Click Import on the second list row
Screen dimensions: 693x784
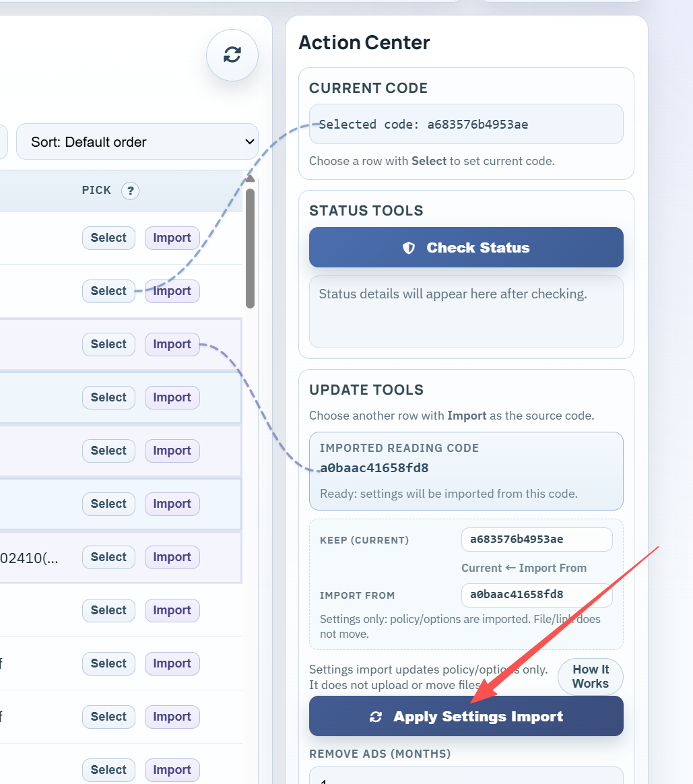click(x=172, y=291)
